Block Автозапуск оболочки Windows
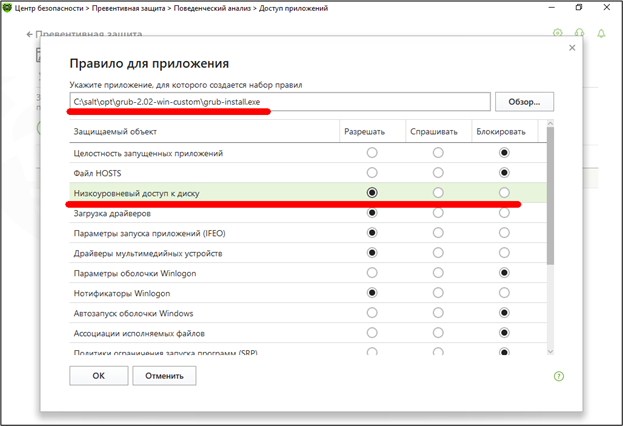The height and width of the screenshot is (426, 623). click(504, 313)
